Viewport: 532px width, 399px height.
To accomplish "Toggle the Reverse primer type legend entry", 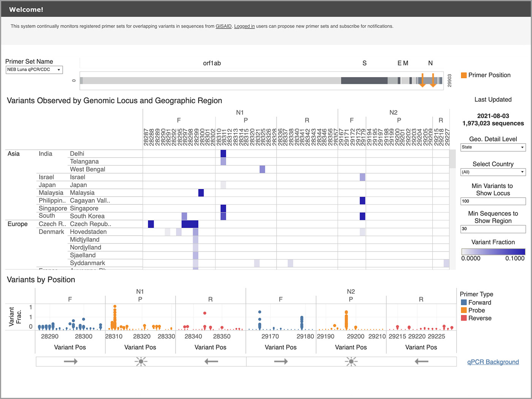I will pyautogui.click(x=476, y=318).
